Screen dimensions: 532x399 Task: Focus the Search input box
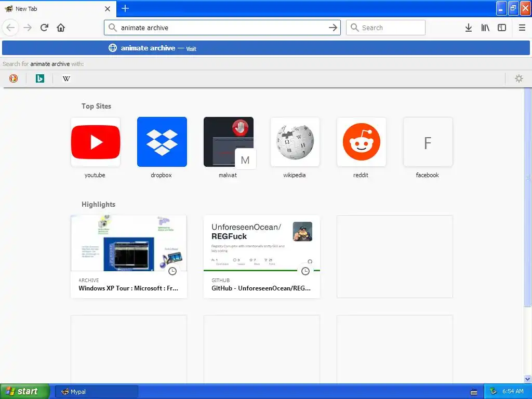point(385,28)
